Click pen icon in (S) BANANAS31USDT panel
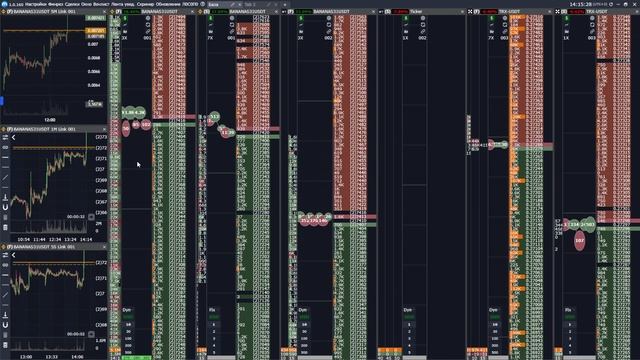640x360 pixels. (x=211, y=25)
